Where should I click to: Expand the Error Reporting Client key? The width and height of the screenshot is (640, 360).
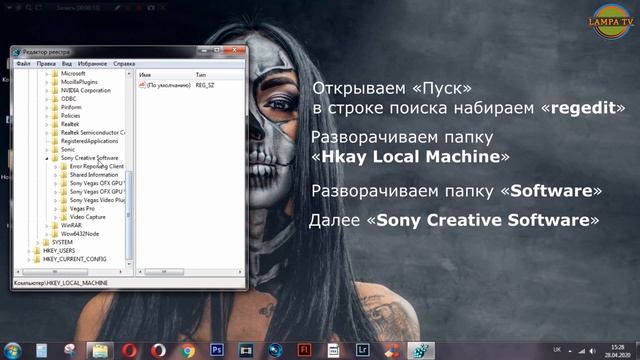[x=56, y=167]
